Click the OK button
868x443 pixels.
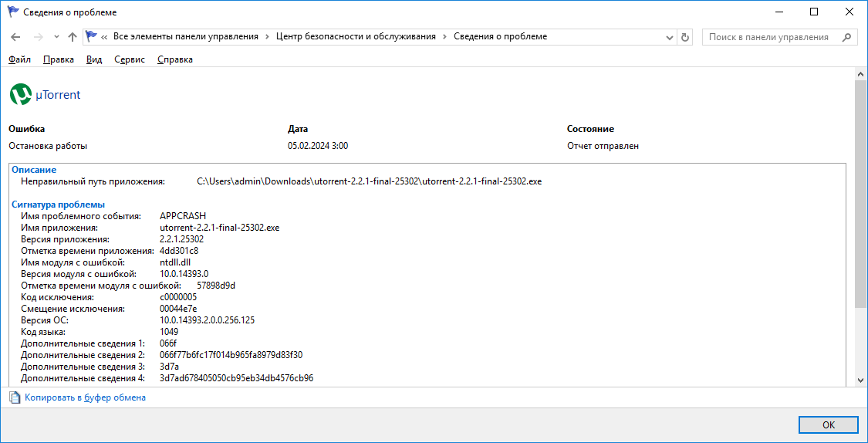point(828,425)
